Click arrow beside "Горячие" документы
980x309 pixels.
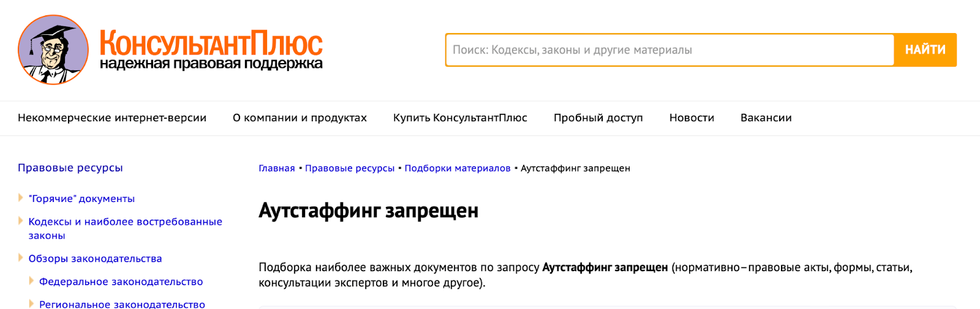[x=21, y=198]
